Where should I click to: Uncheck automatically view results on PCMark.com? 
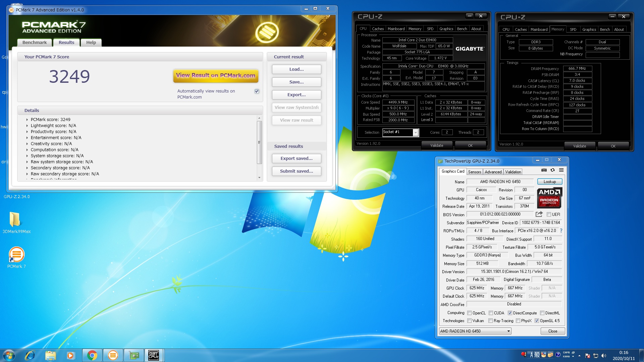(x=257, y=91)
